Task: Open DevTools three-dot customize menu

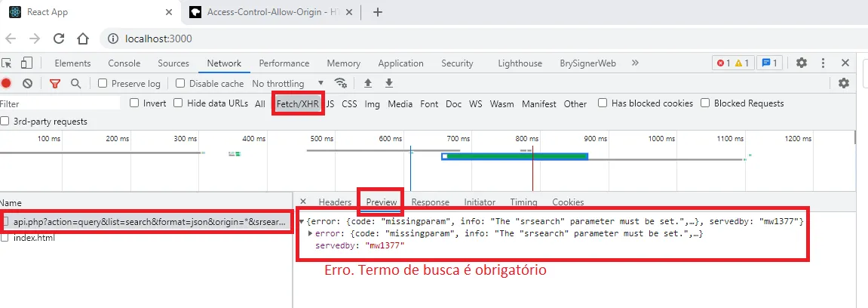Action: point(824,63)
